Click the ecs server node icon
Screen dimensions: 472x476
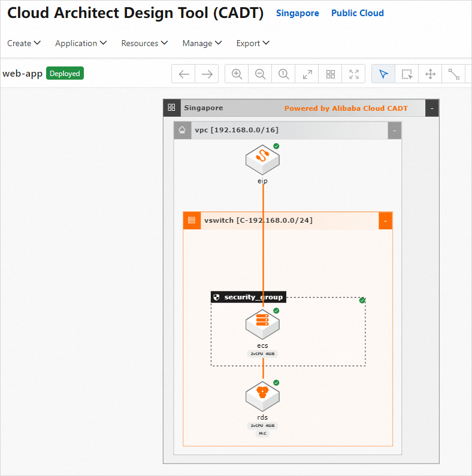262,324
